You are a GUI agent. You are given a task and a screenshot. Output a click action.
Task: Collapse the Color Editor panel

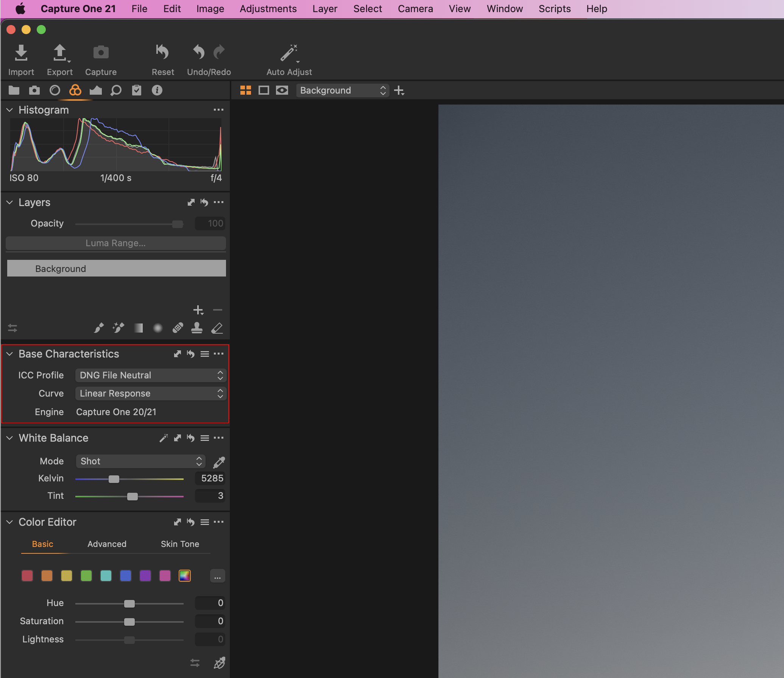pos(10,522)
